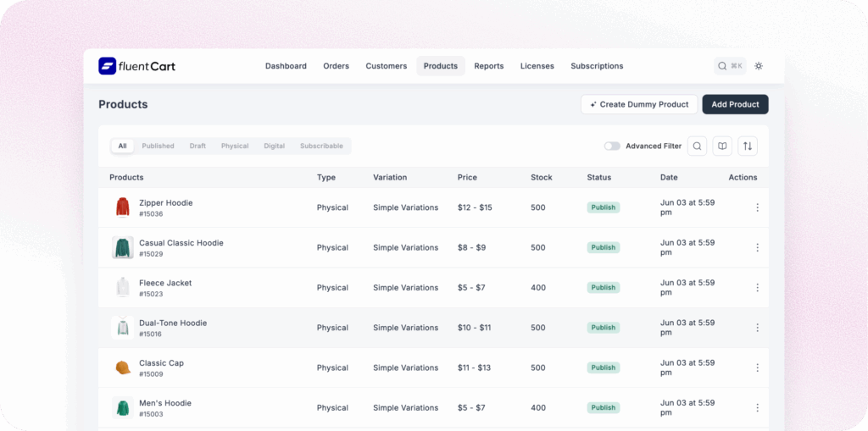Viewport: 868px width, 431px height.
Task: Open the Zipper Hoodie product name
Action: click(x=165, y=202)
